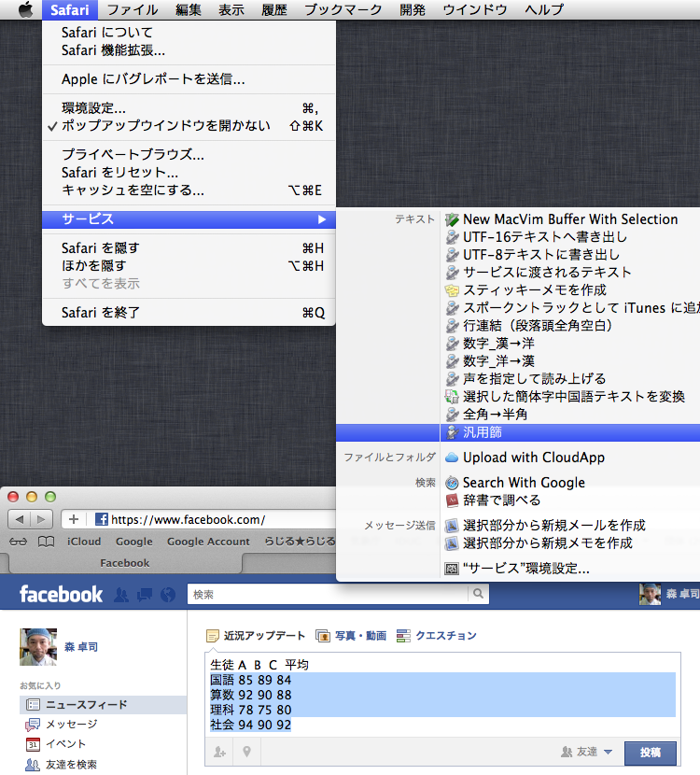This screenshot has height=775, width=700.
Task: Select 辞書で調べる service
Action: 569,500
